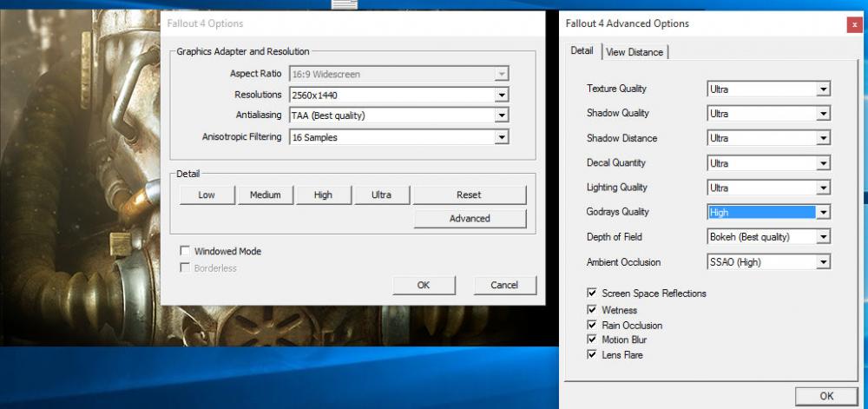The width and height of the screenshot is (868, 409).
Task: Click the 'Fallout 4 Options' window title
Action: 205,23
